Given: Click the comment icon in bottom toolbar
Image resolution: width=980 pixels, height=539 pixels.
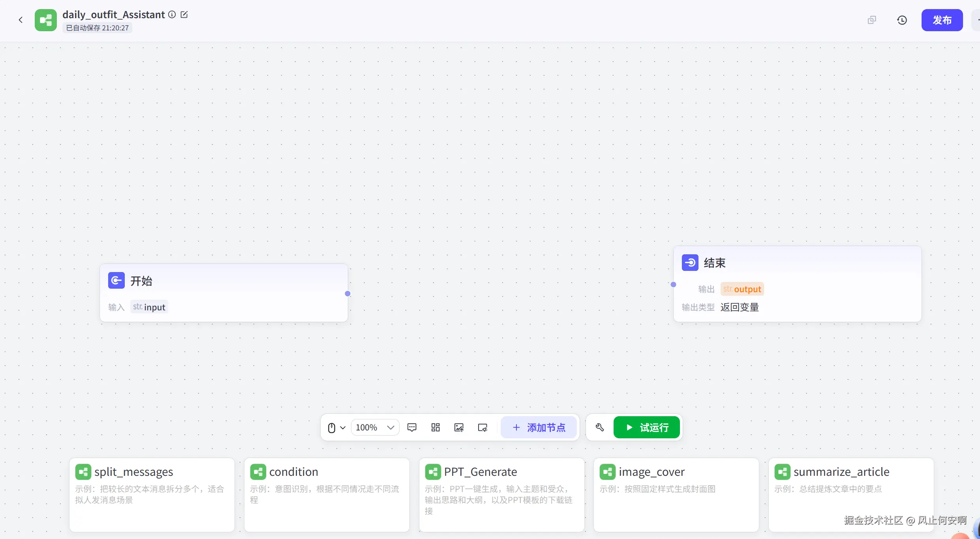Looking at the screenshot, I should 412,427.
